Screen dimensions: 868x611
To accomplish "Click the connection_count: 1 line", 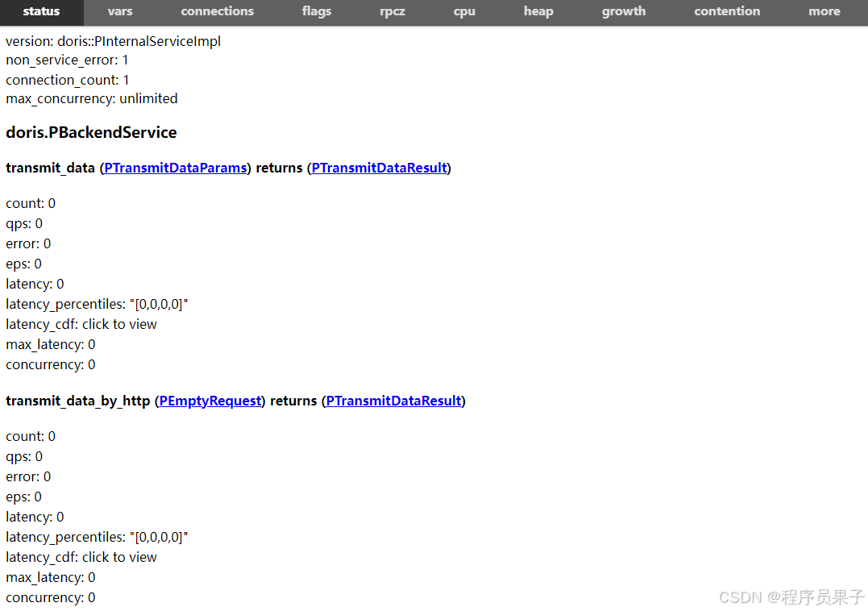I will [x=68, y=81].
